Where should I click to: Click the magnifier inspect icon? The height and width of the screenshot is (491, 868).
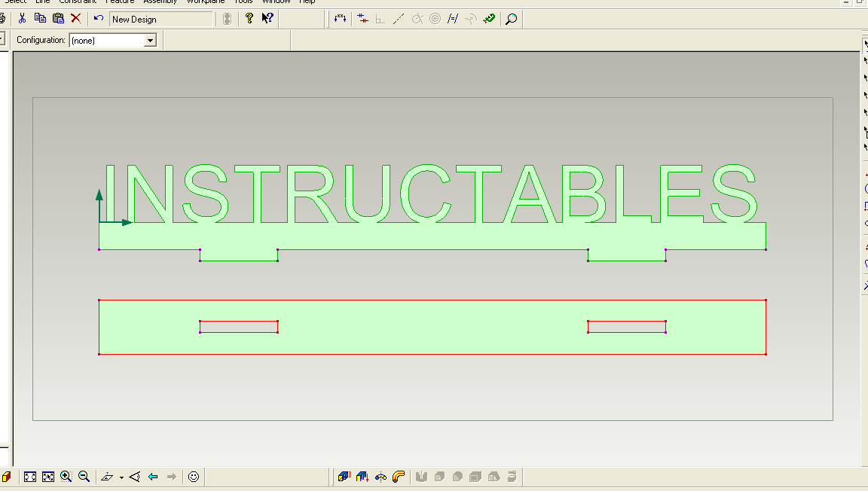tap(512, 19)
